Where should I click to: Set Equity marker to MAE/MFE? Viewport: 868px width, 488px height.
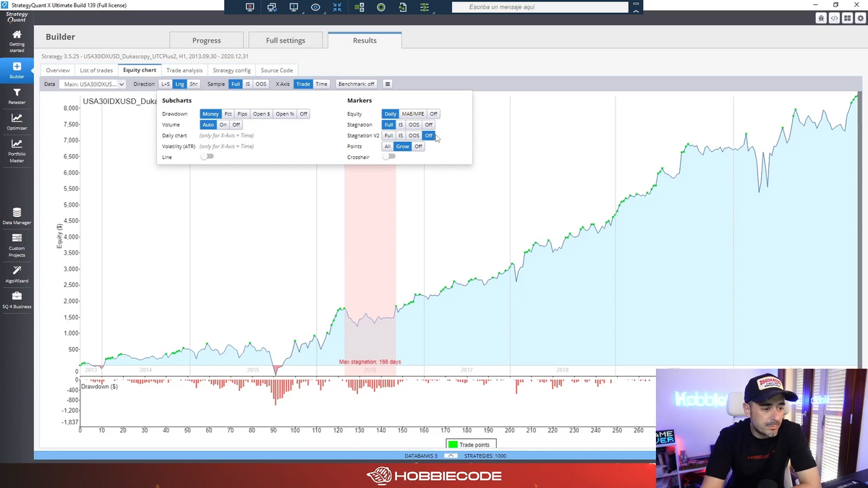[x=412, y=114]
